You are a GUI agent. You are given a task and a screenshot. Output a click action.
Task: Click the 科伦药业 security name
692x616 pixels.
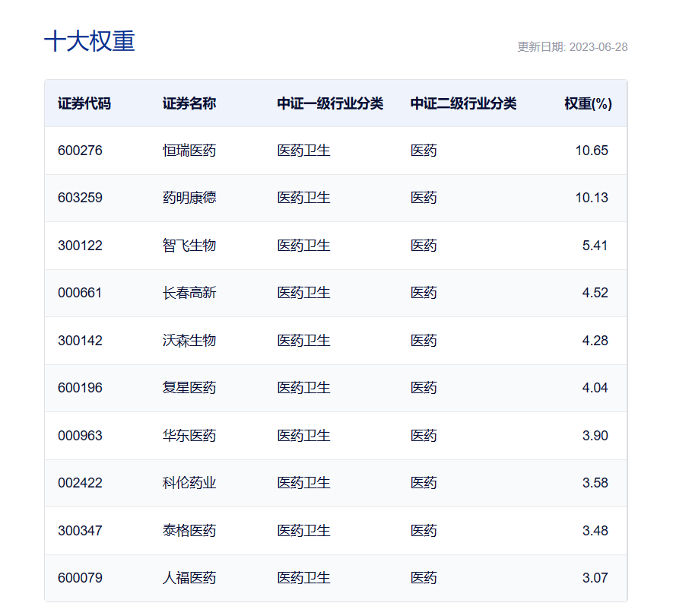point(189,483)
